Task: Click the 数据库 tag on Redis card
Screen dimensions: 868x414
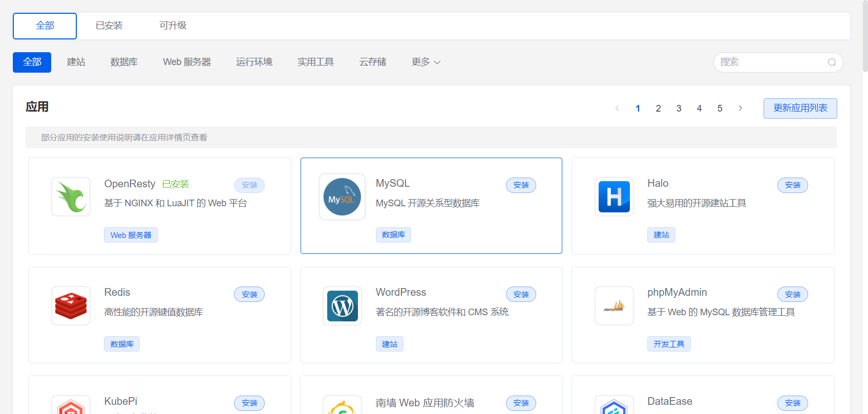Action: 122,344
